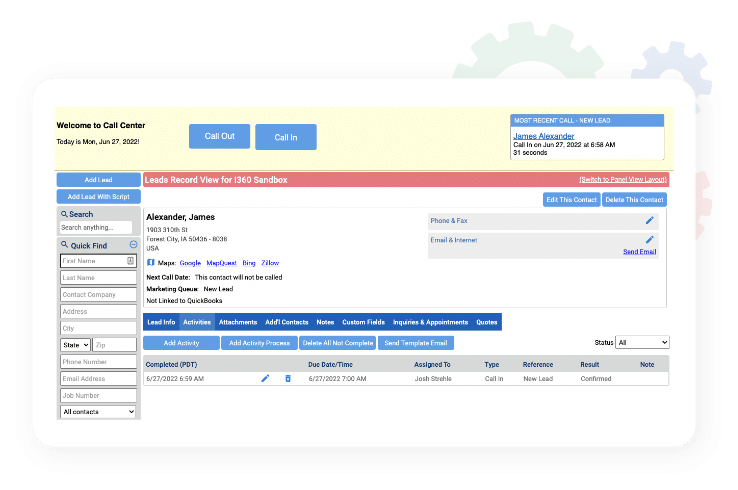The width and height of the screenshot is (738, 490).
Task: Open the Inquiries & Appointments tab
Action: pos(431,322)
